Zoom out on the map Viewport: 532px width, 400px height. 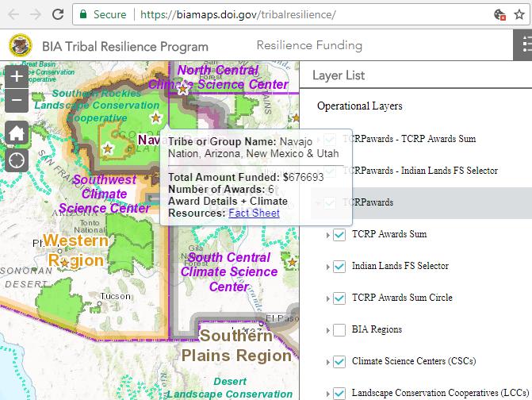click(17, 101)
